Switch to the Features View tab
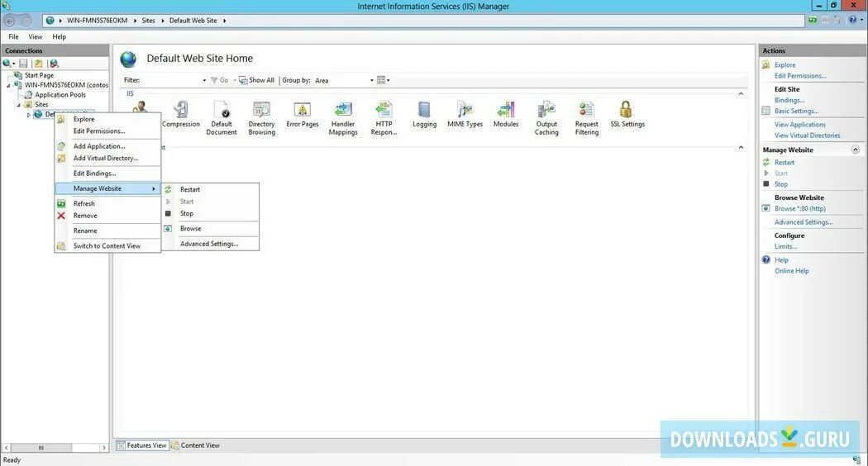The height and width of the screenshot is (466, 868). tap(141, 445)
